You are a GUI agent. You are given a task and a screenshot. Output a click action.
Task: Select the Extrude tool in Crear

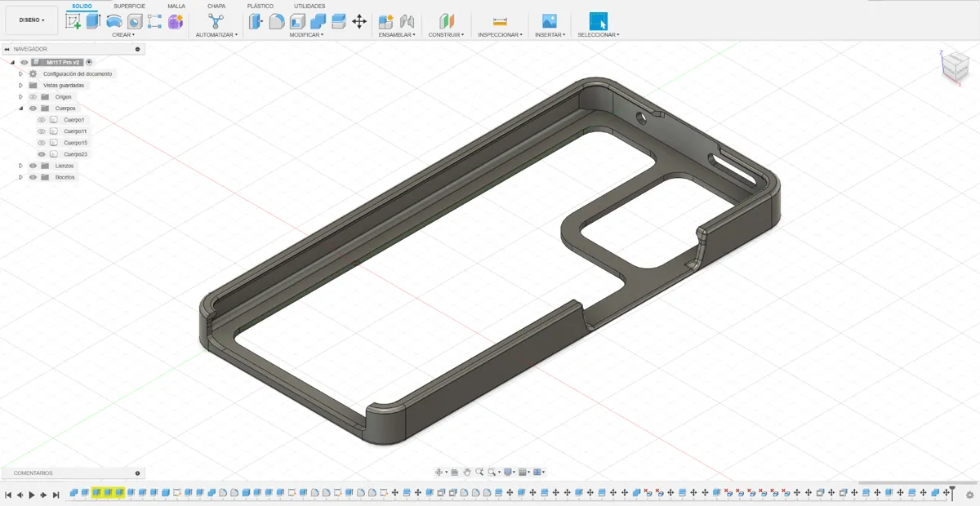[x=93, y=22]
